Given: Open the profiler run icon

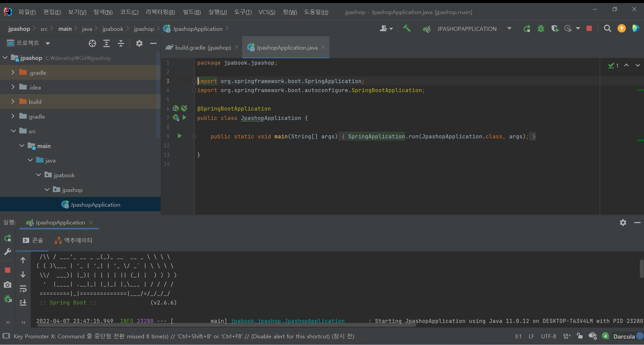Looking at the screenshot, I should pyautogui.click(x=568, y=29).
